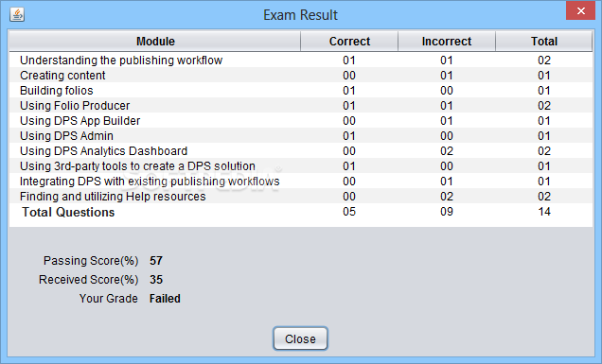
Task: Click Incorrect count for Using DPS Admin
Action: pos(447,136)
